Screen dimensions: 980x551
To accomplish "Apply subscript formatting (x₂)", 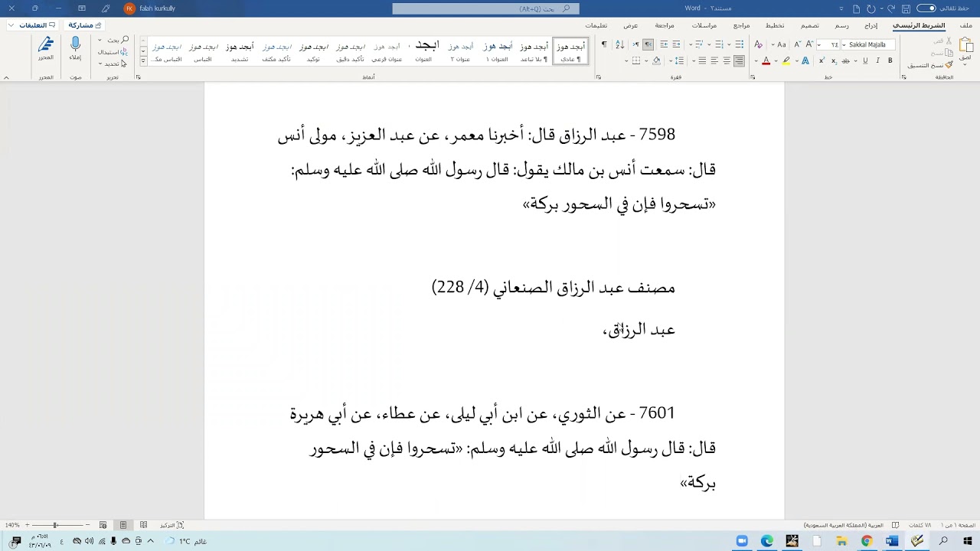I will click(x=835, y=60).
